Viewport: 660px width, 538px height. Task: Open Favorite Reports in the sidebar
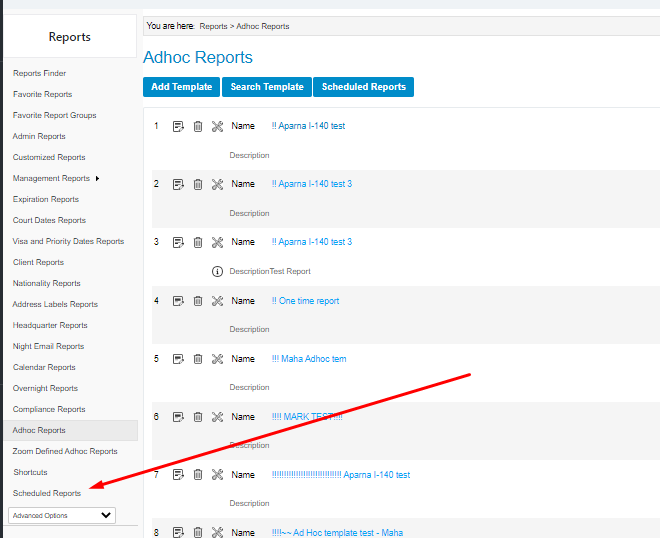[x=42, y=94]
